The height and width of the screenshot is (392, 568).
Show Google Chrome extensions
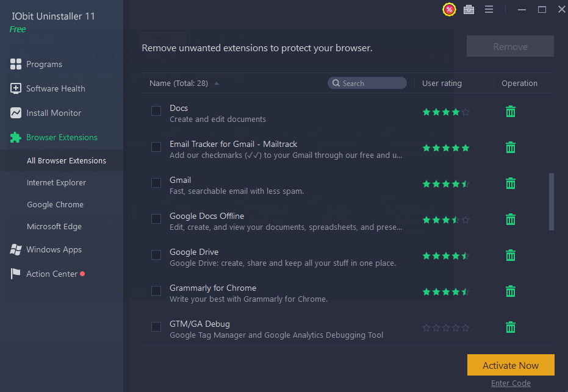(55, 204)
